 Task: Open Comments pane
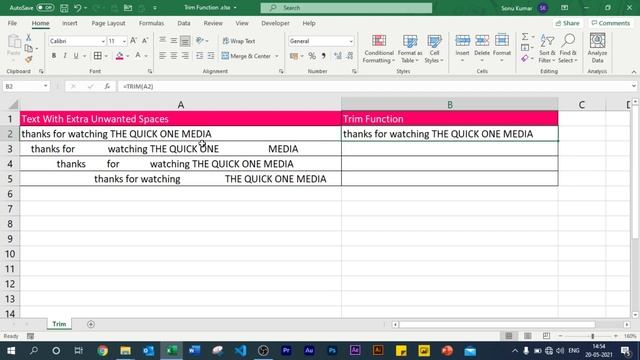(611, 23)
